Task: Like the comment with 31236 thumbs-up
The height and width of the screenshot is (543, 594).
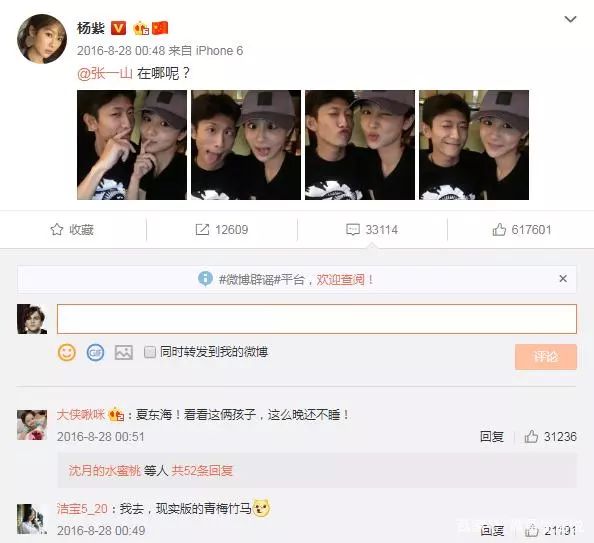Action: point(531,437)
